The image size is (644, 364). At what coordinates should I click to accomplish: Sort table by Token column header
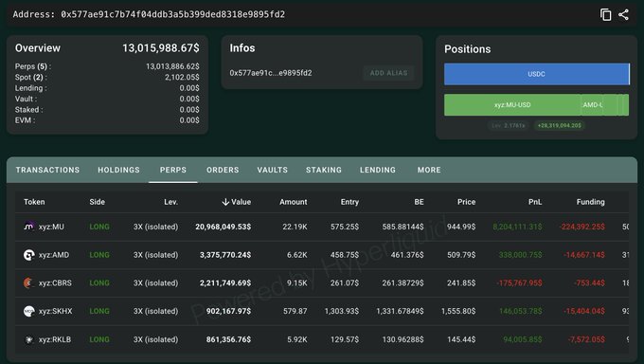[x=34, y=202]
